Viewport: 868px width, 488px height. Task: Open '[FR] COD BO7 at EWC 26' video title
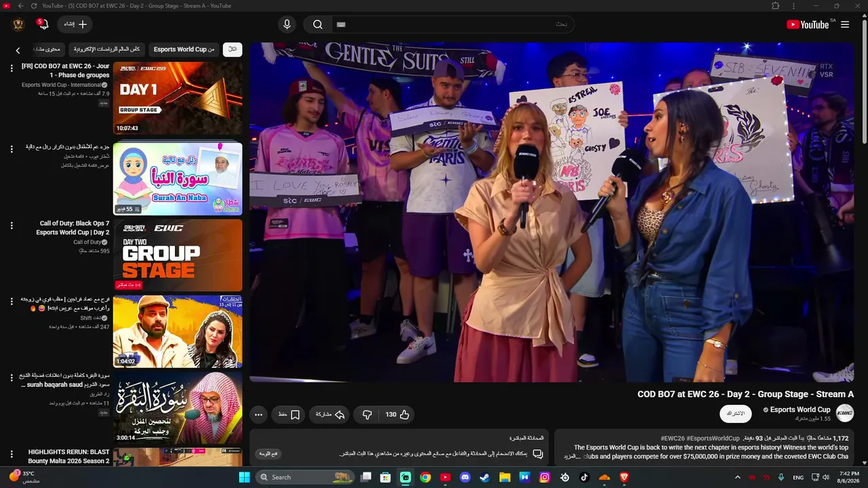(65, 70)
